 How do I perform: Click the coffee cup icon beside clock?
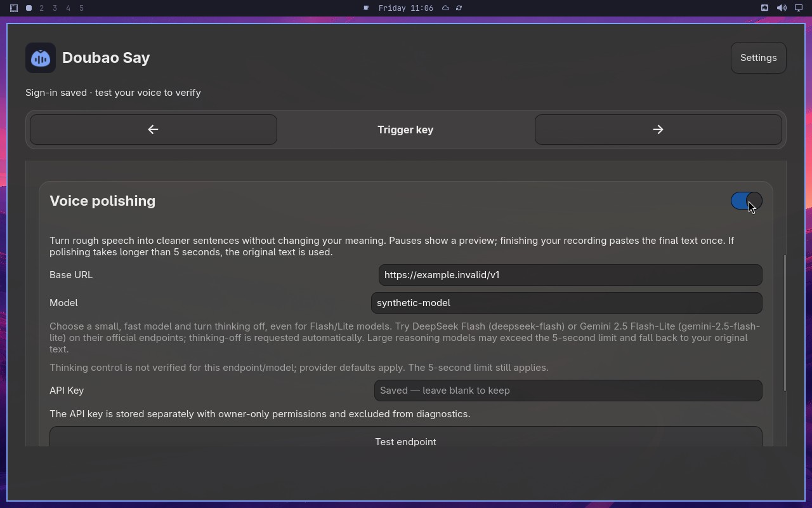pyautogui.click(x=366, y=8)
